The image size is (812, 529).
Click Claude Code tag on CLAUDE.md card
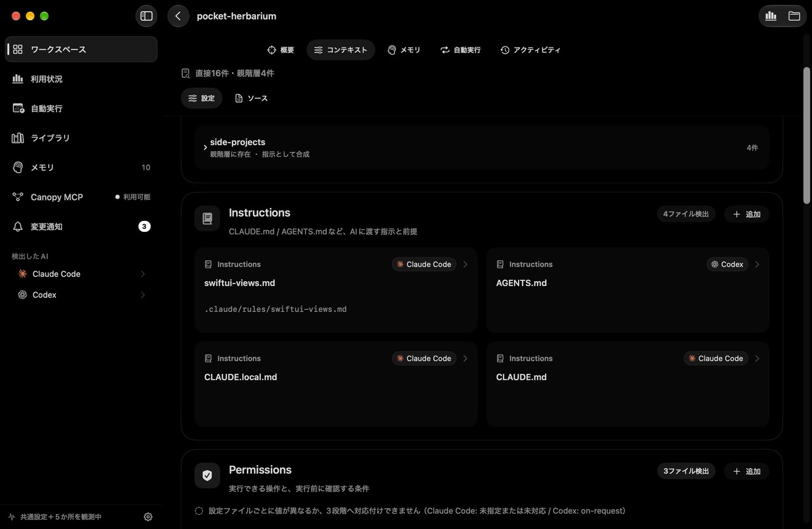pyautogui.click(x=716, y=358)
